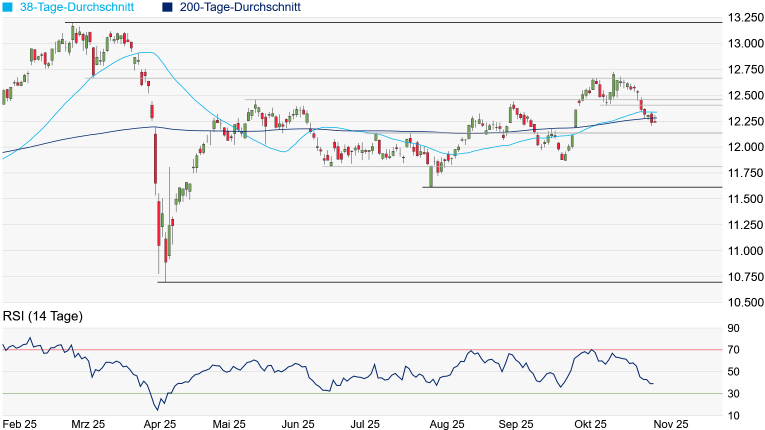Select Apr 25 on the time axis

pos(161,423)
